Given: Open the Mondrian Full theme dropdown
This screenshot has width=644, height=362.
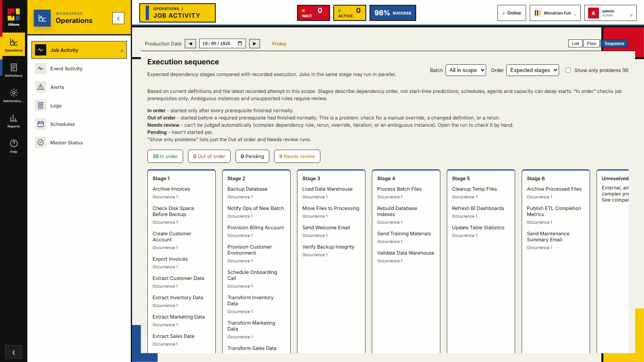Looking at the screenshot, I should pyautogui.click(x=555, y=13).
